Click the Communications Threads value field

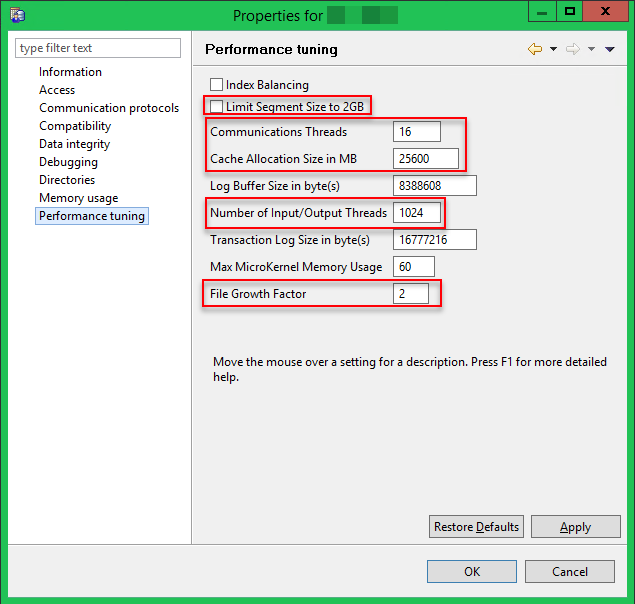tap(416, 132)
